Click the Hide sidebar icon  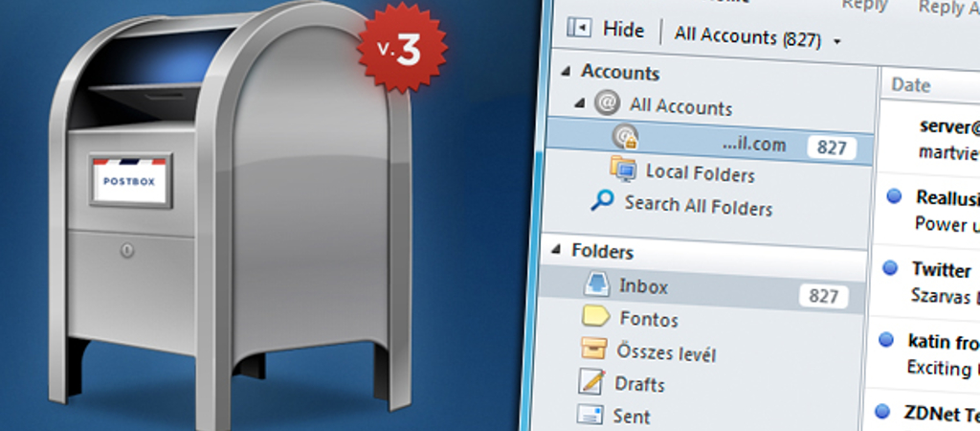click(579, 28)
